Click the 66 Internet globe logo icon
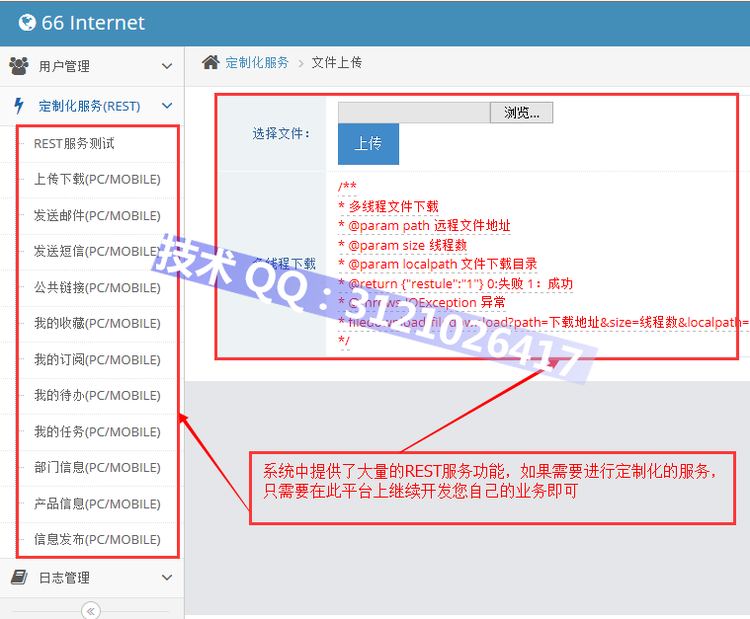The image size is (750, 619). [x=27, y=22]
